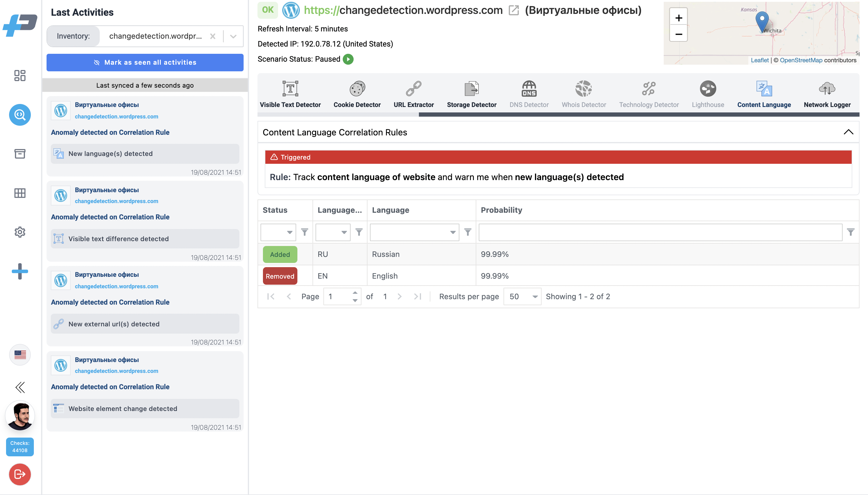The width and height of the screenshot is (868, 495).
Task: Clear the Inventory selection with the X
Action: click(212, 36)
